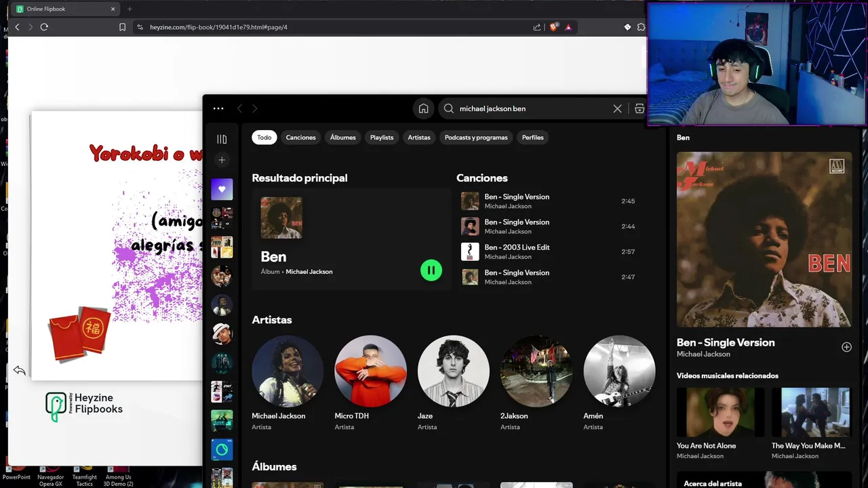Open Michael Jackson artist card
The height and width of the screenshot is (488, 868).
point(288,383)
